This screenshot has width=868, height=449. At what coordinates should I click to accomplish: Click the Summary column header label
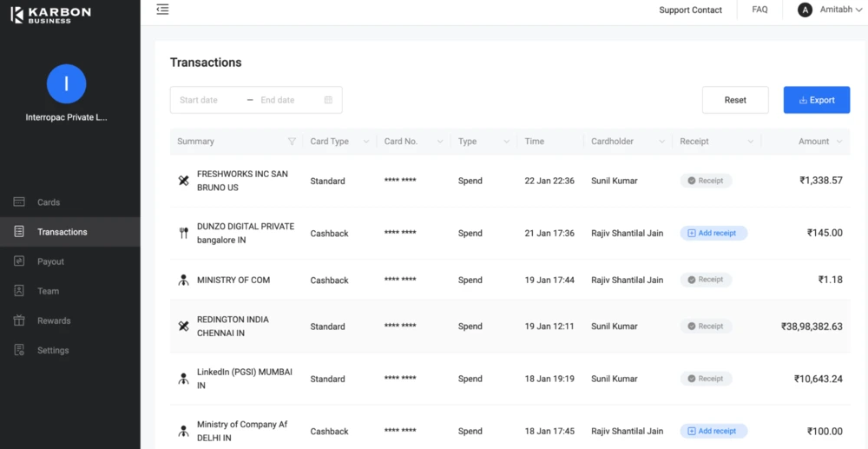[x=195, y=142]
